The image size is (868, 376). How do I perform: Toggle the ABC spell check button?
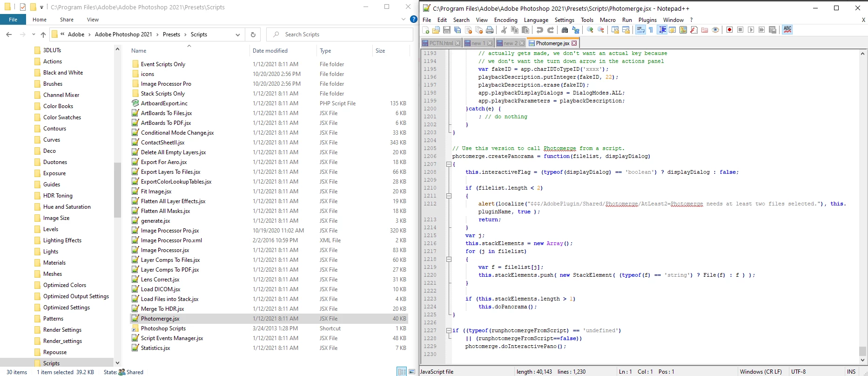(787, 30)
